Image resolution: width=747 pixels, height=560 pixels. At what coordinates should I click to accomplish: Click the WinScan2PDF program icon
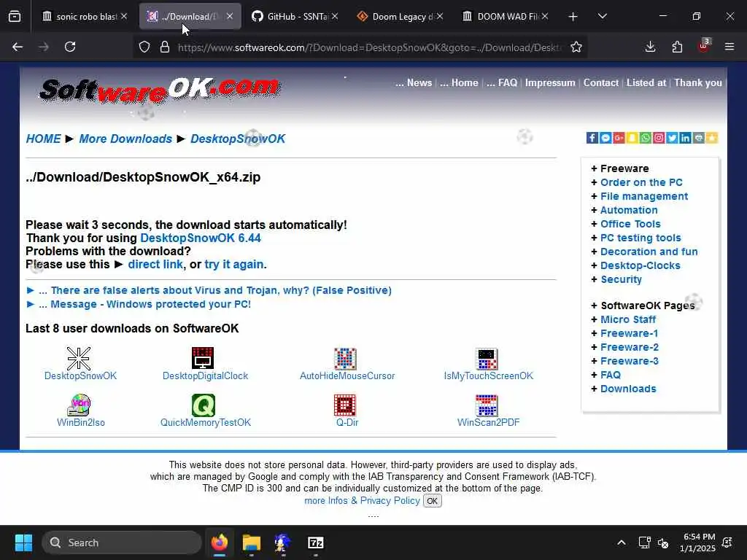click(x=487, y=405)
